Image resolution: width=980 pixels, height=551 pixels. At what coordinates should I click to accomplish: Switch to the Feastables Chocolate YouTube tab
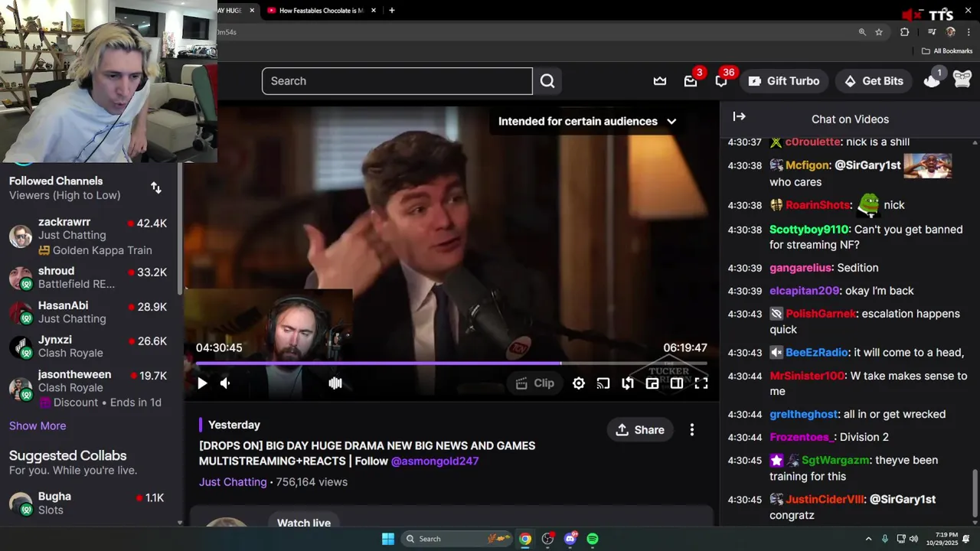coord(322,10)
